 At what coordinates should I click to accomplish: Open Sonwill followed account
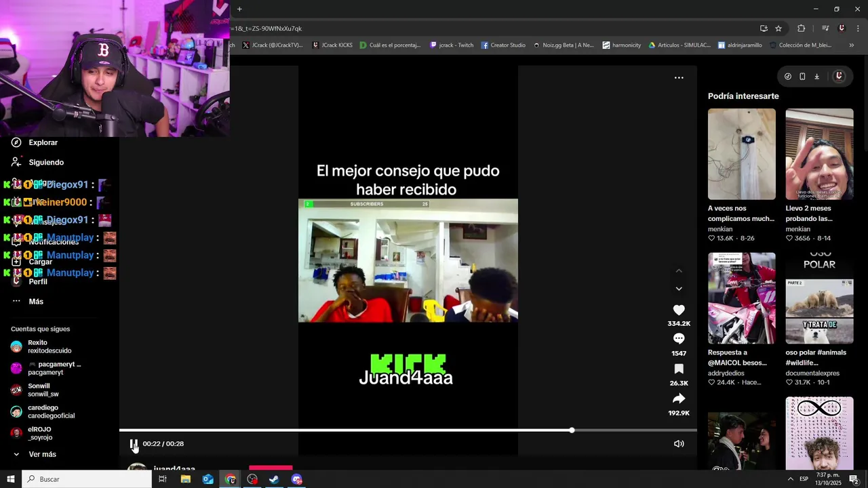tap(35, 390)
